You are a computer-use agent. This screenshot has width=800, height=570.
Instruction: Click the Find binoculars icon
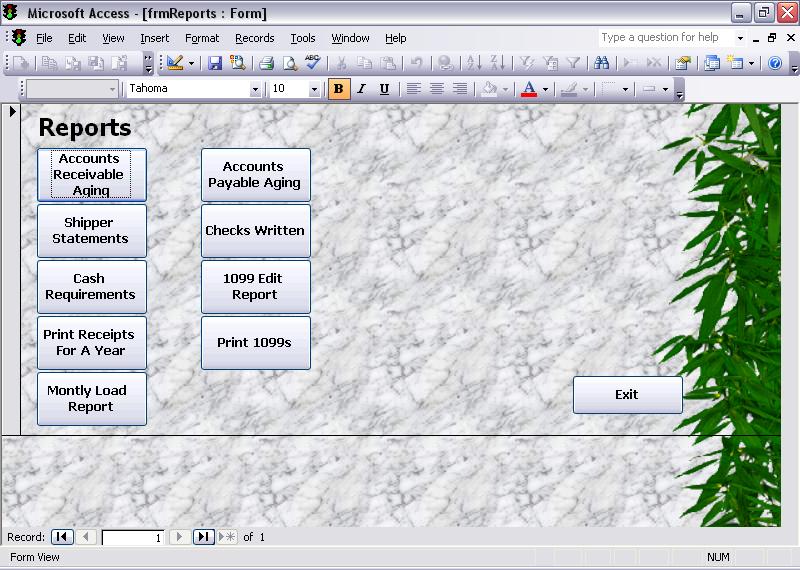pyautogui.click(x=602, y=63)
